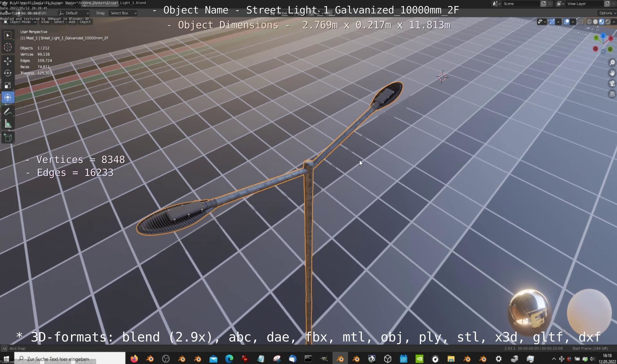The height and width of the screenshot is (364, 617).
Task: Expand the Options dropdown
Action: [x=607, y=13]
